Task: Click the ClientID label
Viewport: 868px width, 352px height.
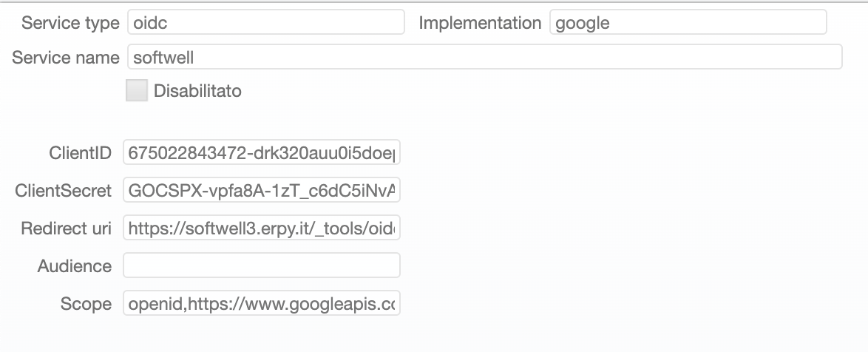Action: tap(80, 154)
